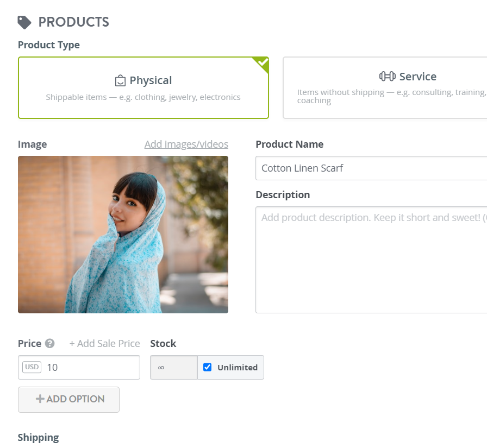Click the + Add Sale Price link

[x=104, y=343]
